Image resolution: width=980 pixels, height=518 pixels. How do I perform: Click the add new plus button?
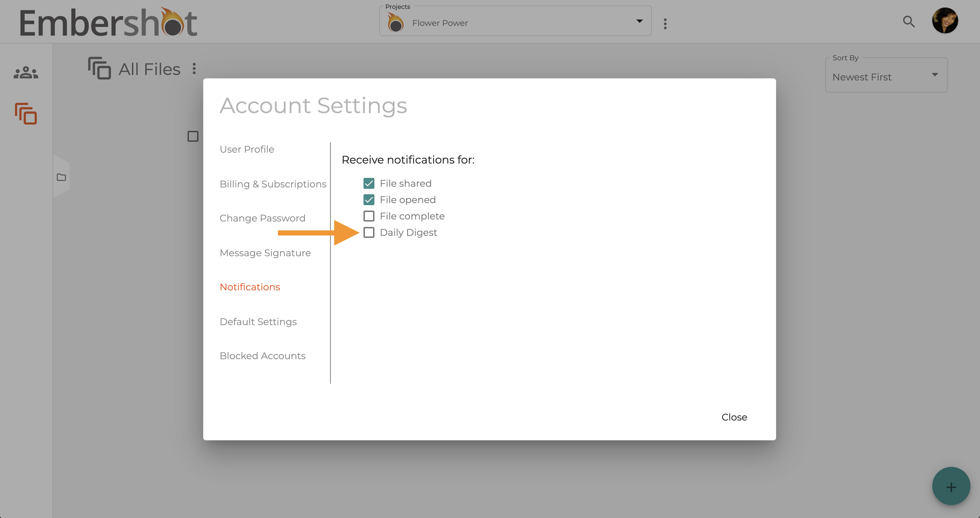click(x=951, y=486)
